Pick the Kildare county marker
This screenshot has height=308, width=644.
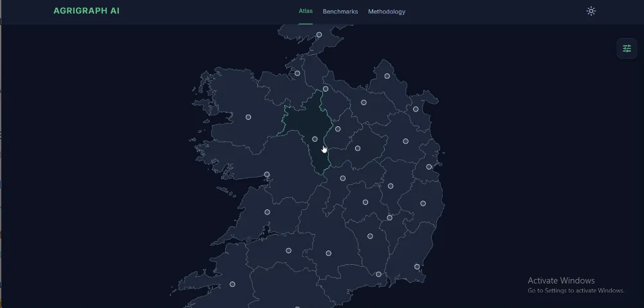point(391,186)
